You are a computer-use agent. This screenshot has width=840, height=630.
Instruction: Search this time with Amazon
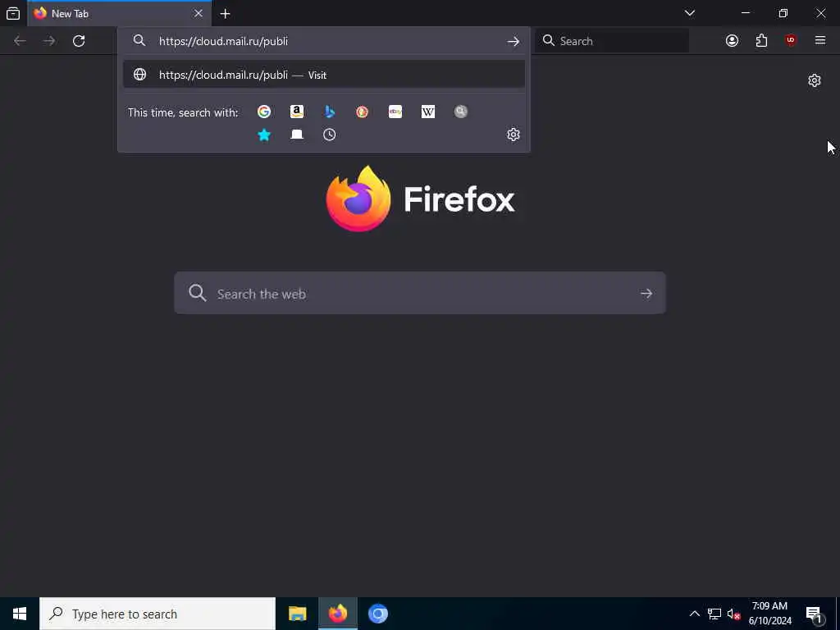pyautogui.click(x=297, y=112)
